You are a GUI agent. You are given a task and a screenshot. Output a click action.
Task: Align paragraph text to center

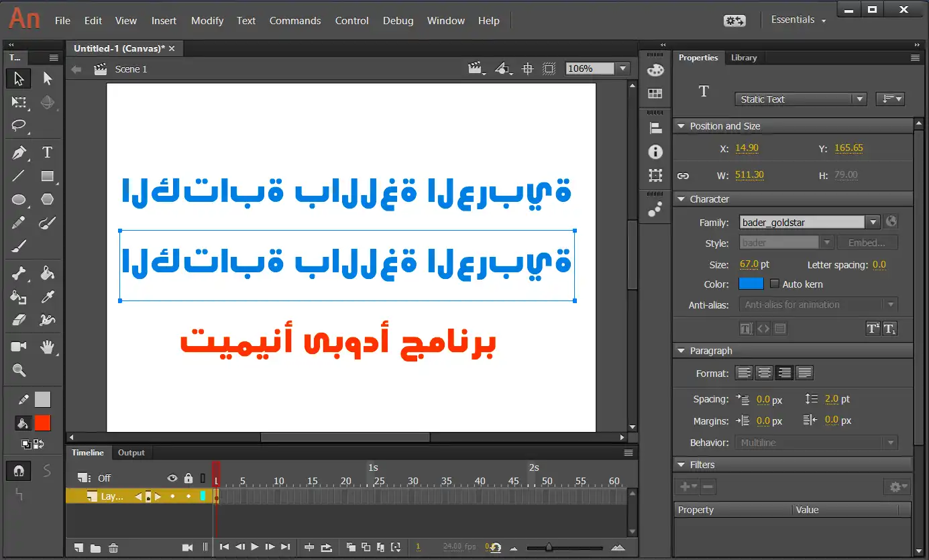click(763, 373)
